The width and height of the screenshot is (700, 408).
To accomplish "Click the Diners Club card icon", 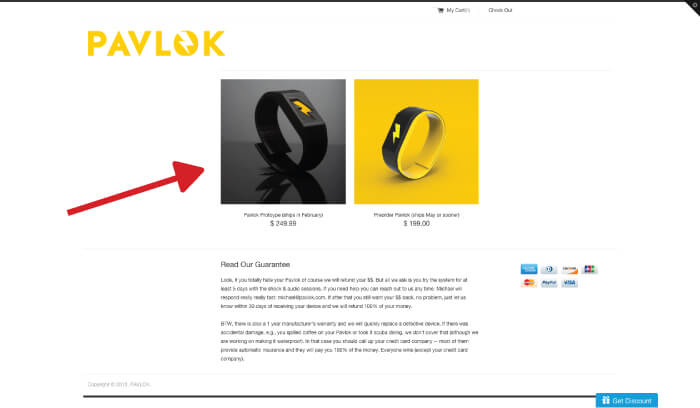I will point(549,269).
